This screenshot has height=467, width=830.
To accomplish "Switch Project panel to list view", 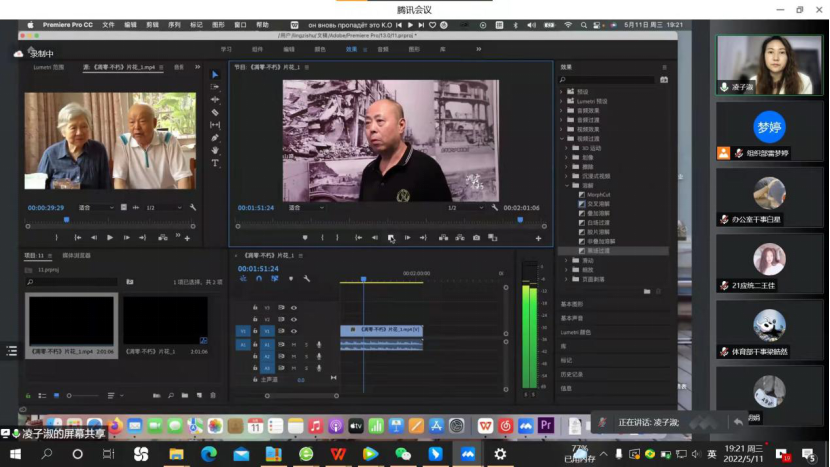I will tap(42, 396).
